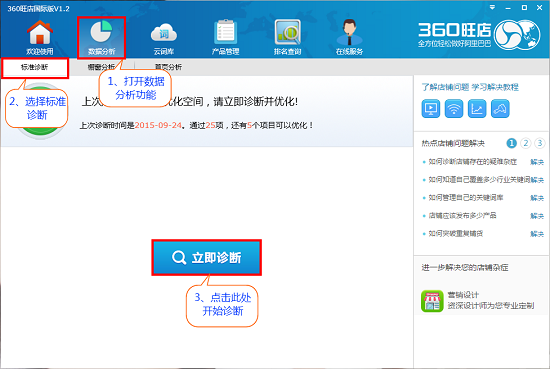Open question 如何知道自己覆盖多少行业关键词
Screen dimensions: 550x369
[x=479, y=180]
